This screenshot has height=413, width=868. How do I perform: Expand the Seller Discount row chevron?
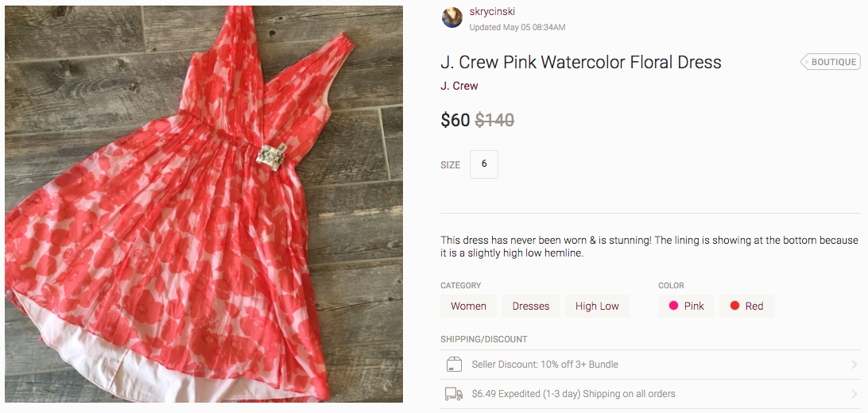coord(854,365)
